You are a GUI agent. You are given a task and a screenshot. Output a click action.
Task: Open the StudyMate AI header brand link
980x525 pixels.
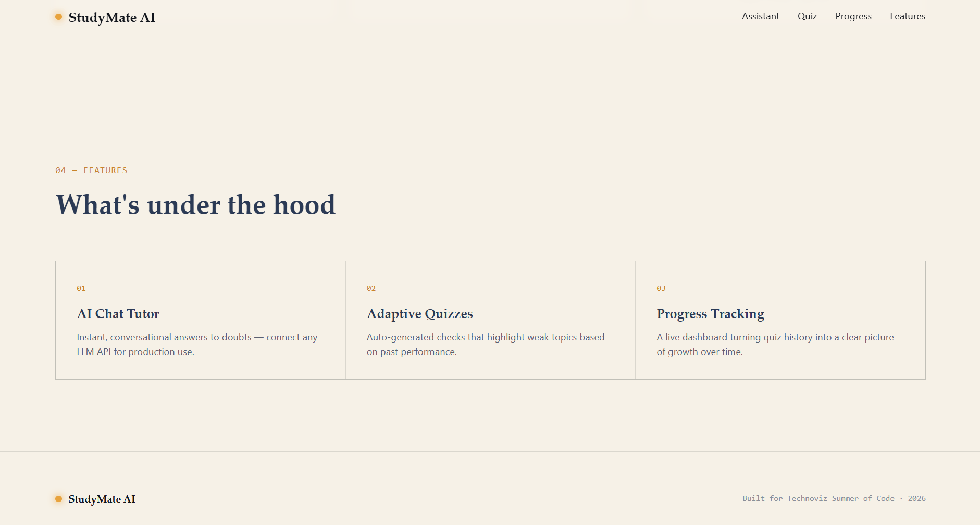pos(106,17)
